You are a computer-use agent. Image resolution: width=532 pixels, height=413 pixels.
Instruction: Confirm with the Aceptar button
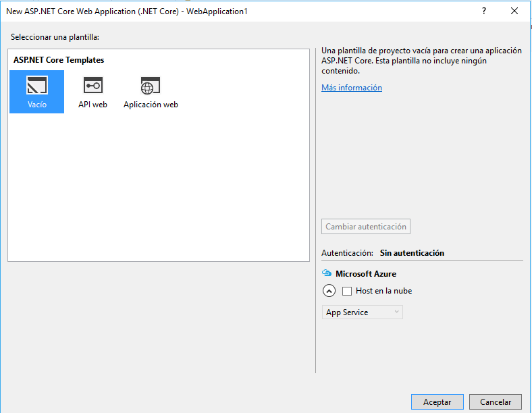click(437, 402)
